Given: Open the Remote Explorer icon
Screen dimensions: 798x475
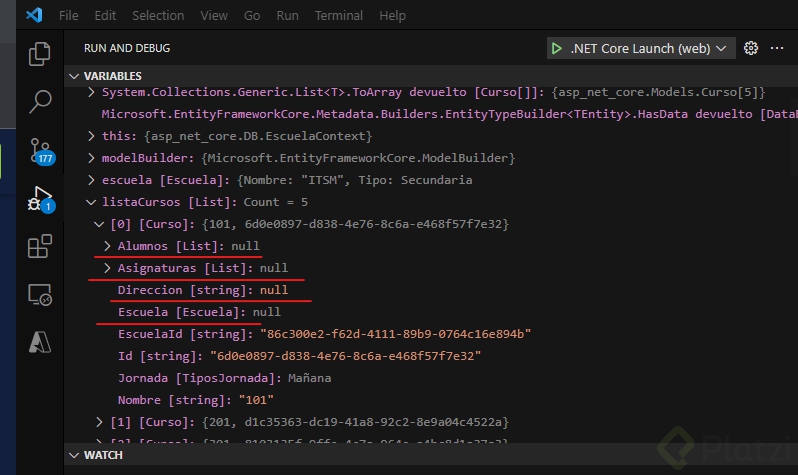Looking at the screenshot, I should click(x=40, y=294).
